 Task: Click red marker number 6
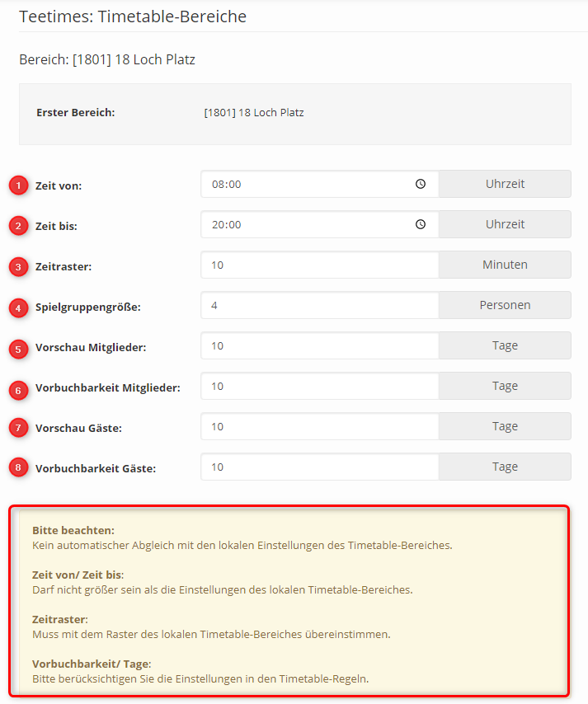click(x=18, y=387)
